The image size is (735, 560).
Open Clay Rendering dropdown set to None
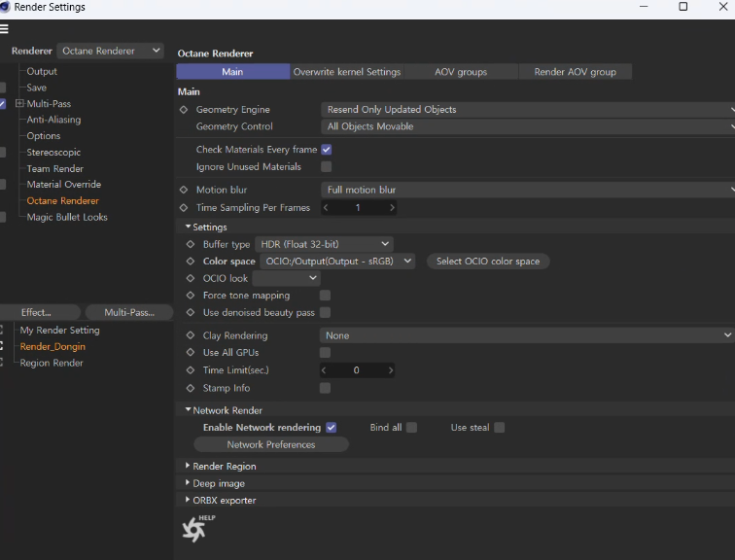pos(527,335)
